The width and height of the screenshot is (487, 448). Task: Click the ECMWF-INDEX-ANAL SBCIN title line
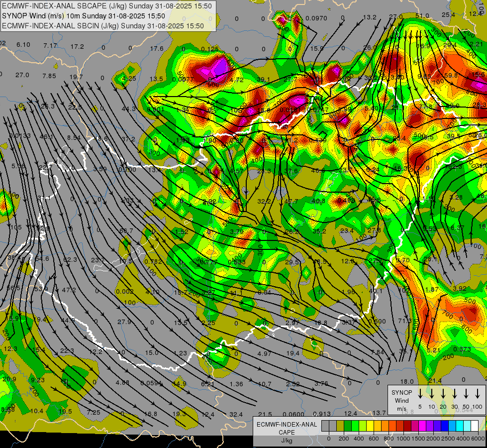103,26
